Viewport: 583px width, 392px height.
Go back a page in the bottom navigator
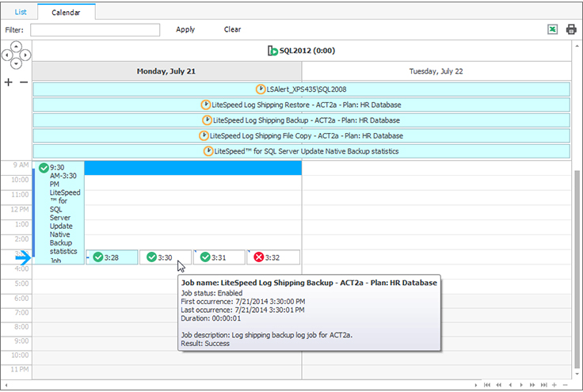498,385
